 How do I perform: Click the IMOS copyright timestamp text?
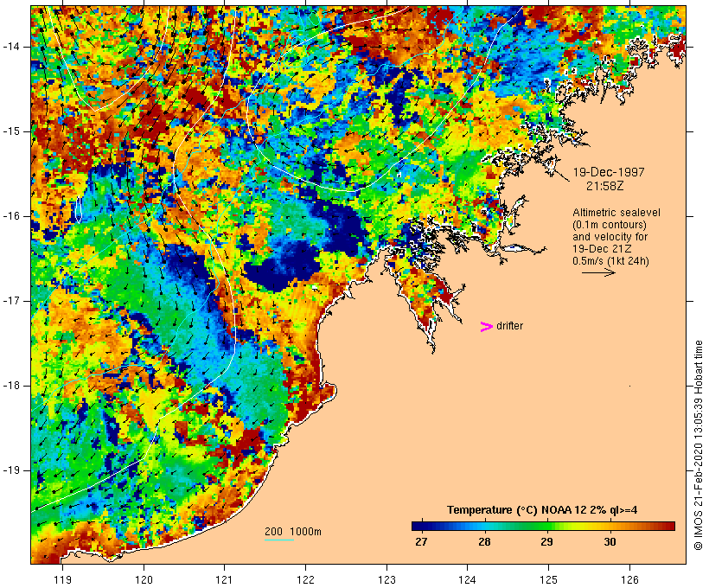pos(699,445)
